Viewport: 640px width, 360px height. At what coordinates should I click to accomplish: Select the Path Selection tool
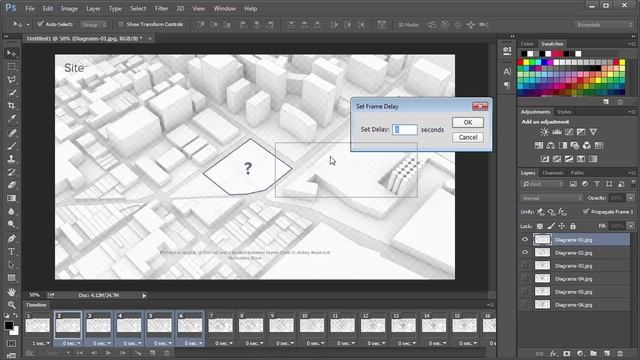[x=11, y=264]
